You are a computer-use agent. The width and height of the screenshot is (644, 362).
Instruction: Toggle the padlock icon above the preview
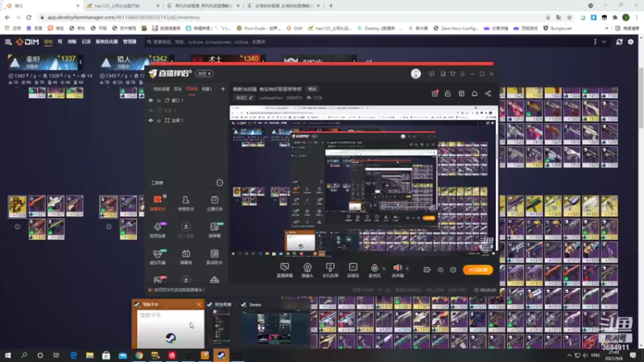click(448, 93)
